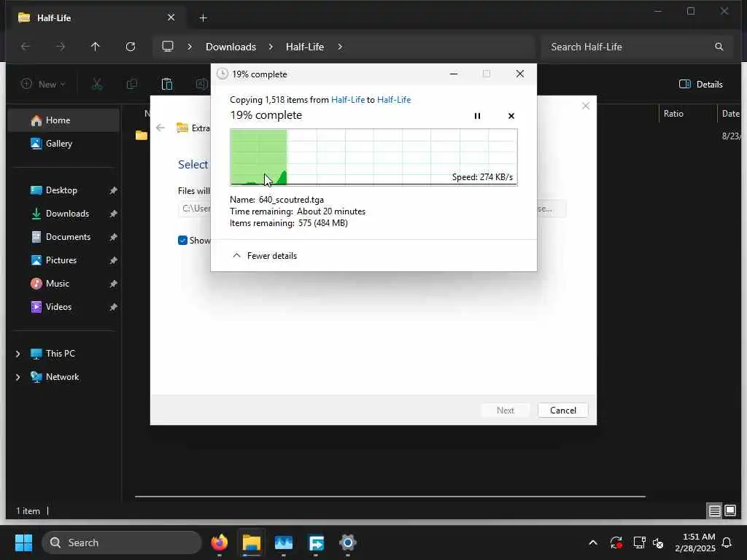Select Downloads in the address breadcrumb

pos(231,47)
